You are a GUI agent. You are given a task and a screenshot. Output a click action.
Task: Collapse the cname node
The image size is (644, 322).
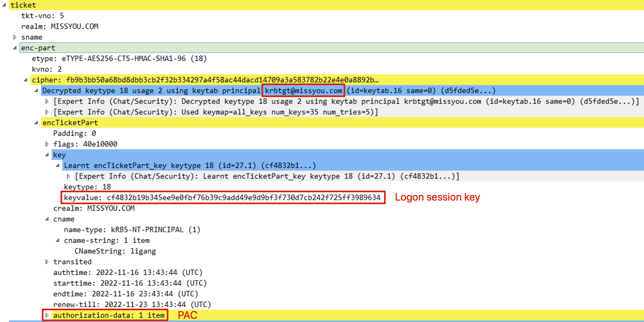tap(47, 219)
